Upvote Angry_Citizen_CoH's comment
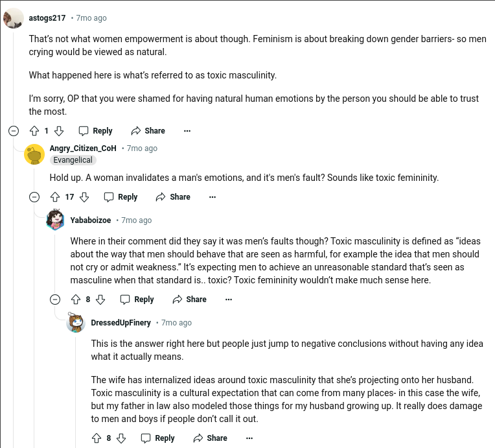 point(55,196)
